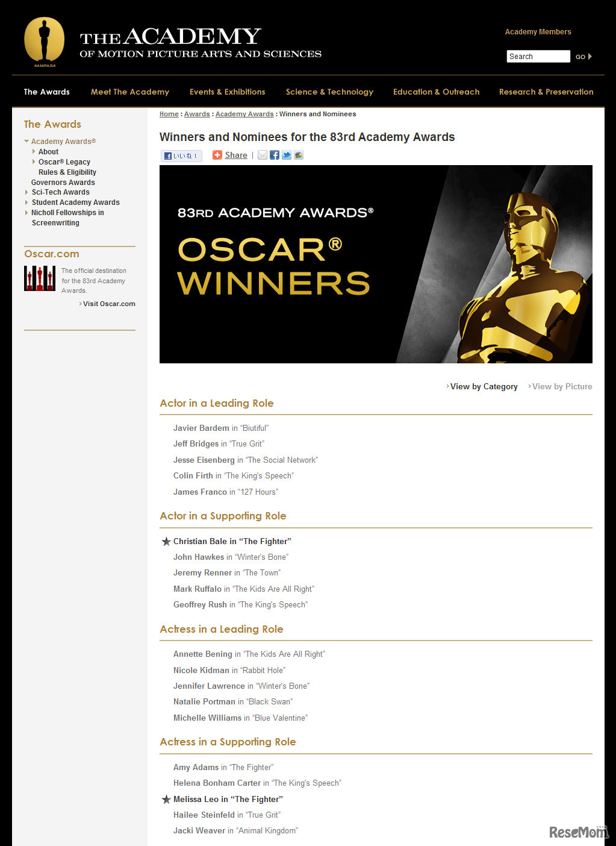Open Research & Preservation navigation tab

point(546,92)
